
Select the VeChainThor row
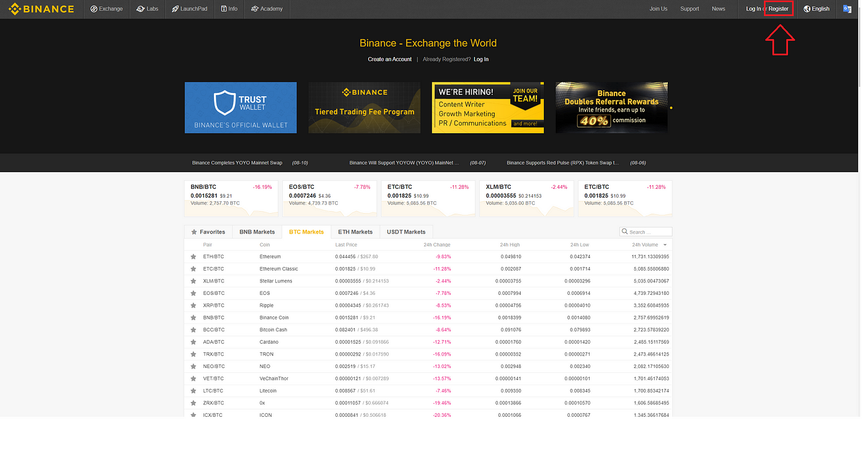428,378
